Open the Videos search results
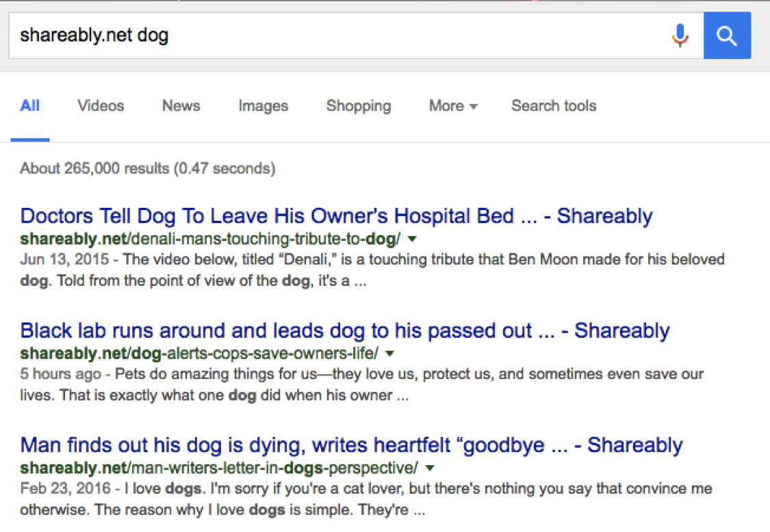 [x=100, y=106]
